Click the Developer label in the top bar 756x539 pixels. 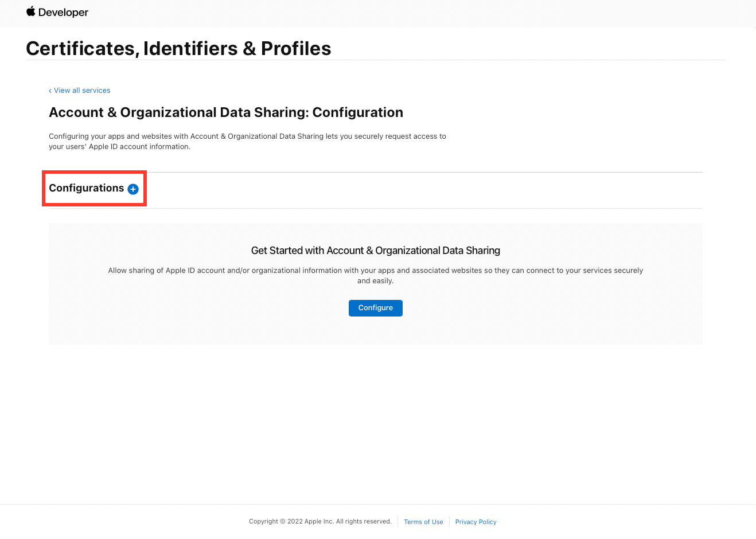pyautogui.click(x=64, y=12)
